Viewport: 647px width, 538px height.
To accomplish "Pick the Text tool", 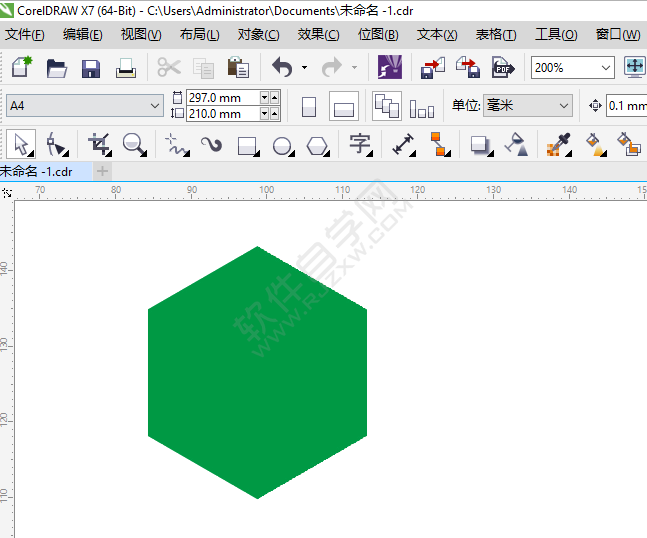I will [x=360, y=144].
